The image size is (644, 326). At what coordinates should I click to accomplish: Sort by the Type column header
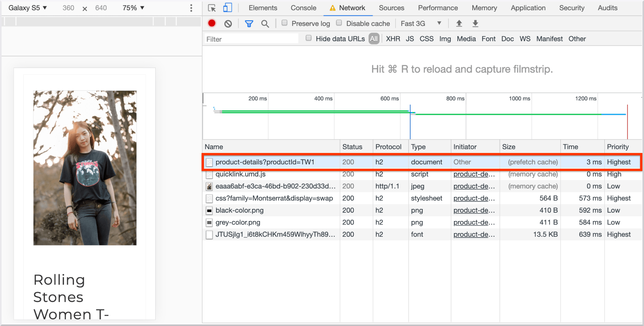point(430,147)
